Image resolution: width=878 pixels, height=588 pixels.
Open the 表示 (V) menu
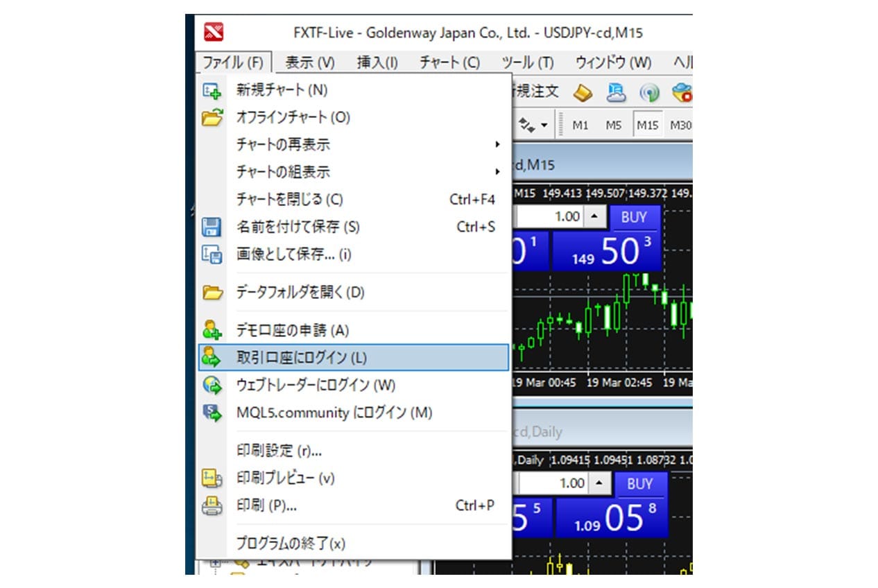click(310, 62)
